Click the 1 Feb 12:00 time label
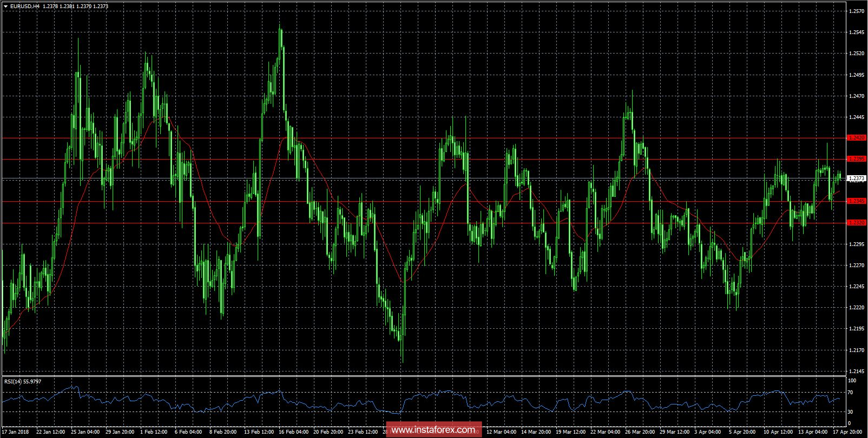Image resolution: width=868 pixels, height=438 pixels. coord(154,432)
